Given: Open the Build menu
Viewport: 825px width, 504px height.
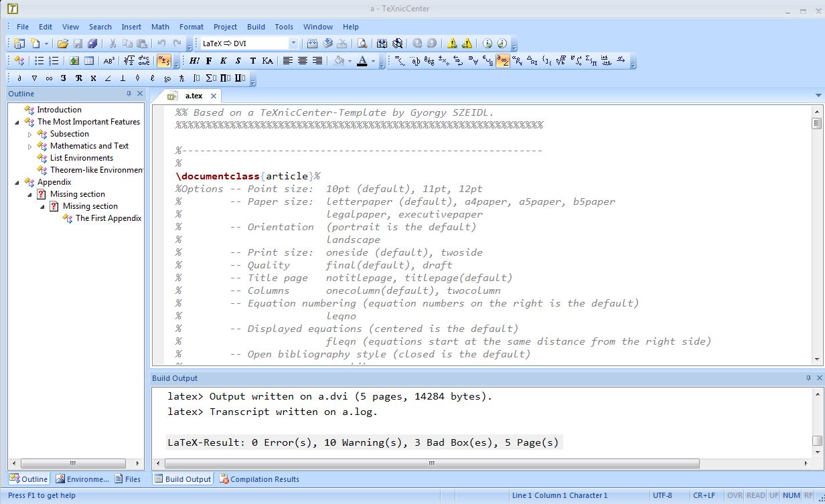Looking at the screenshot, I should click(256, 27).
